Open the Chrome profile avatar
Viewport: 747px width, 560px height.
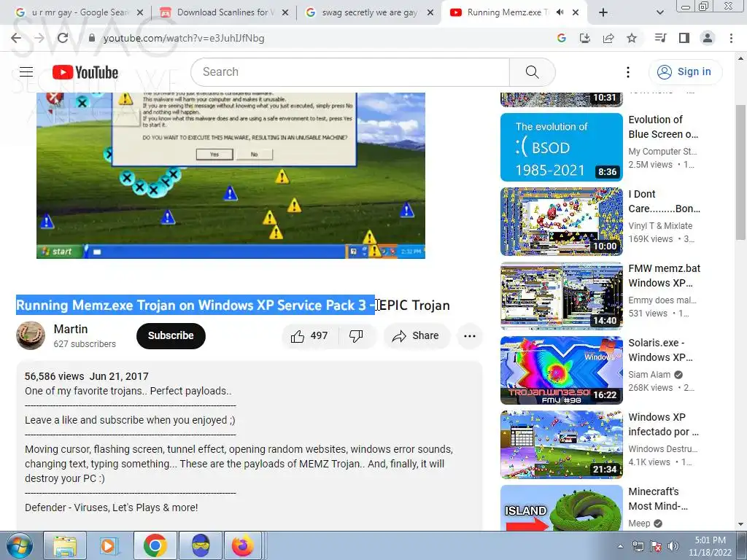click(708, 38)
